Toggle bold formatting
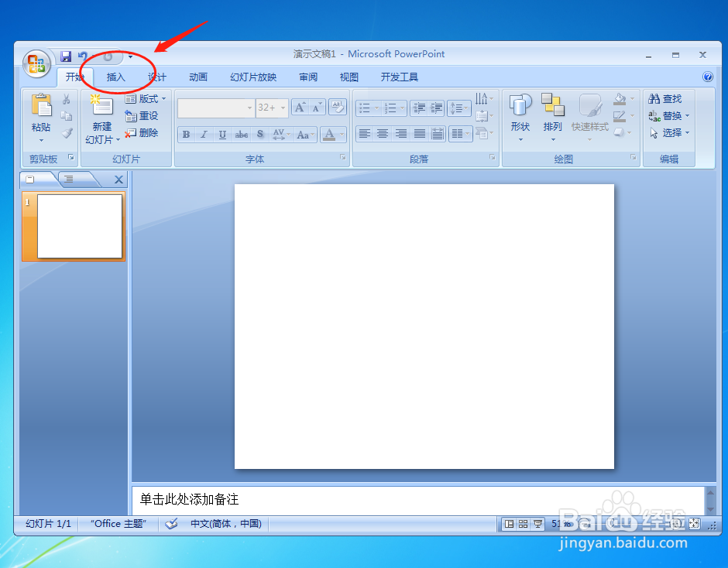This screenshot has width=728, height=568. [x=186, y=135]
